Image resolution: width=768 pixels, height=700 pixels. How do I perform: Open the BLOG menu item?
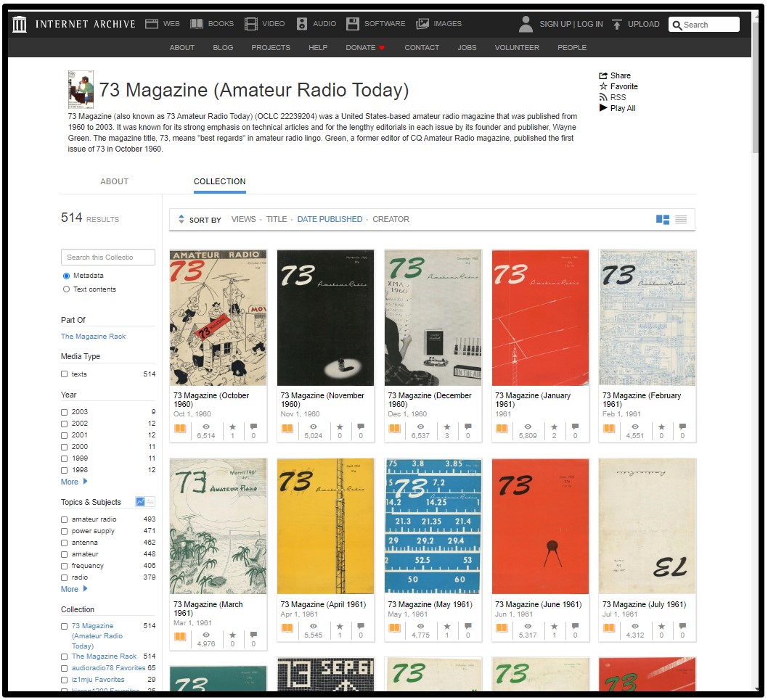click(223, 47)
